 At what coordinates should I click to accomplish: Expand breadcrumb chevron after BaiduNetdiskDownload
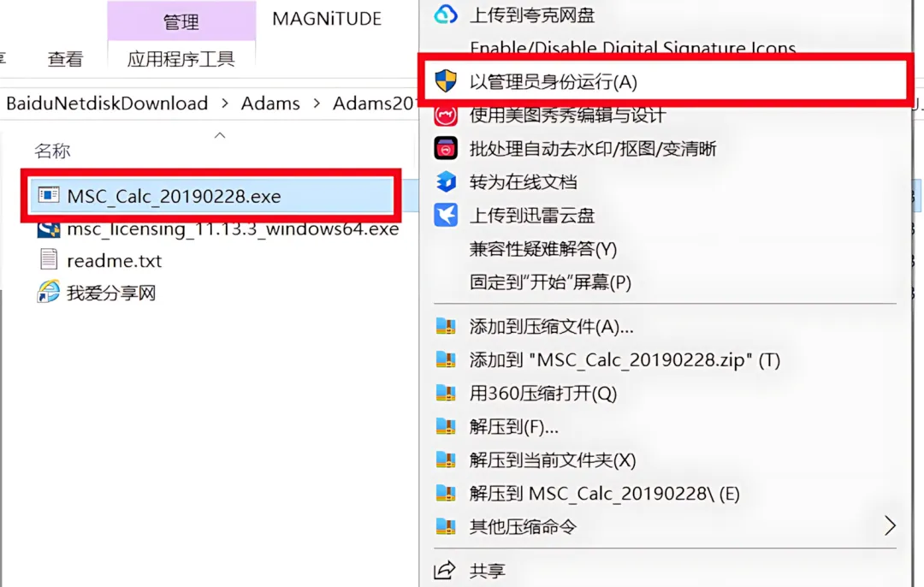click(x=224, y=104)
